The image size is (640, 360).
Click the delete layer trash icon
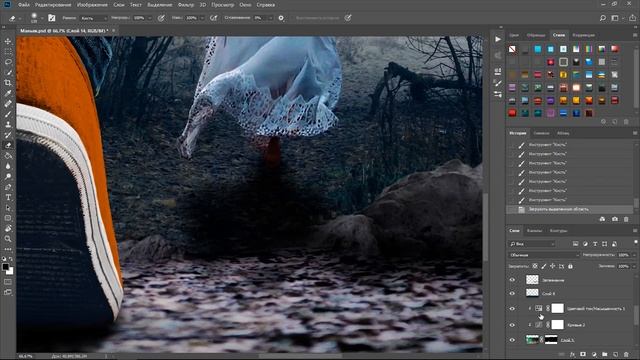point(627,354)
